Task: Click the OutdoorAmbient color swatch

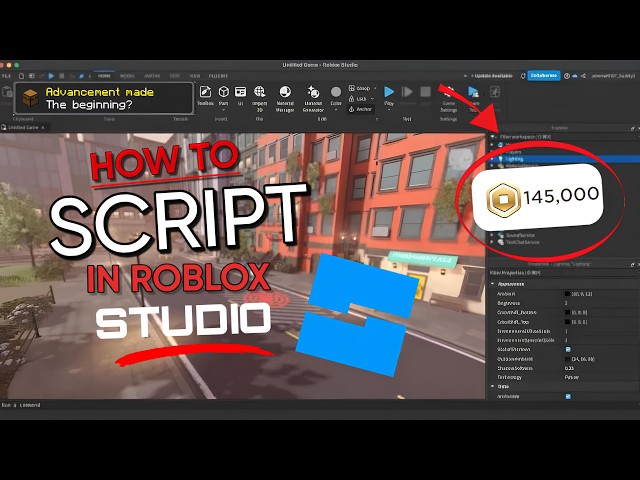Action: click(x=567, y=359)
